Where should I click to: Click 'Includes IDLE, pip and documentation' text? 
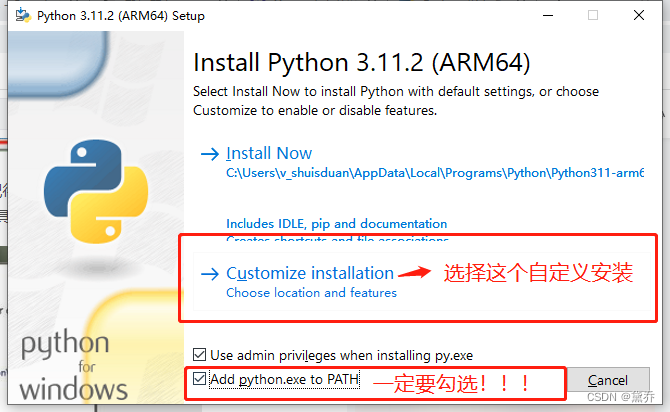336,224
